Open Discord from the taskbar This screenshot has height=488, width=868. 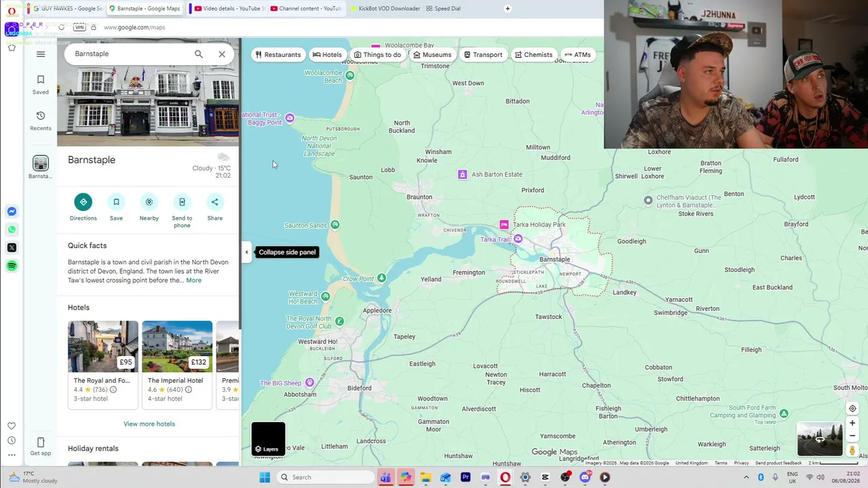click(x=585, y=477)
